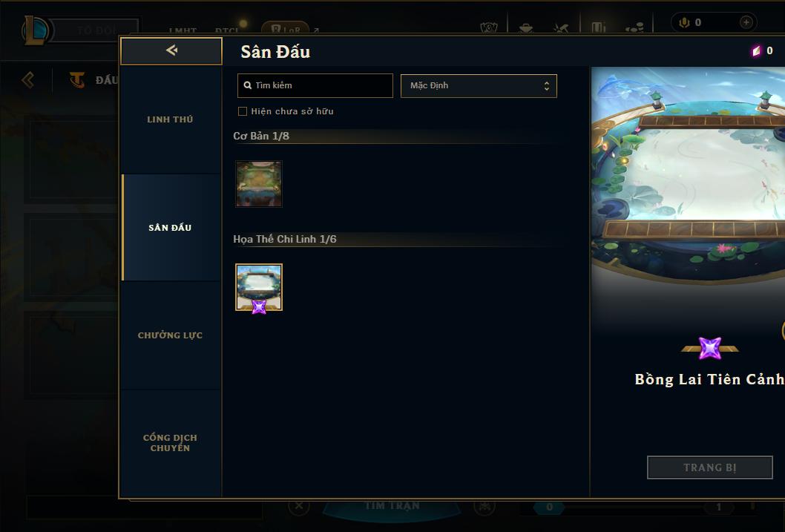Viewport: 785px width, 532px height.
Task: Click the Teamfight Tactics emblem beside ĐẤU
Action: (77, 79)
